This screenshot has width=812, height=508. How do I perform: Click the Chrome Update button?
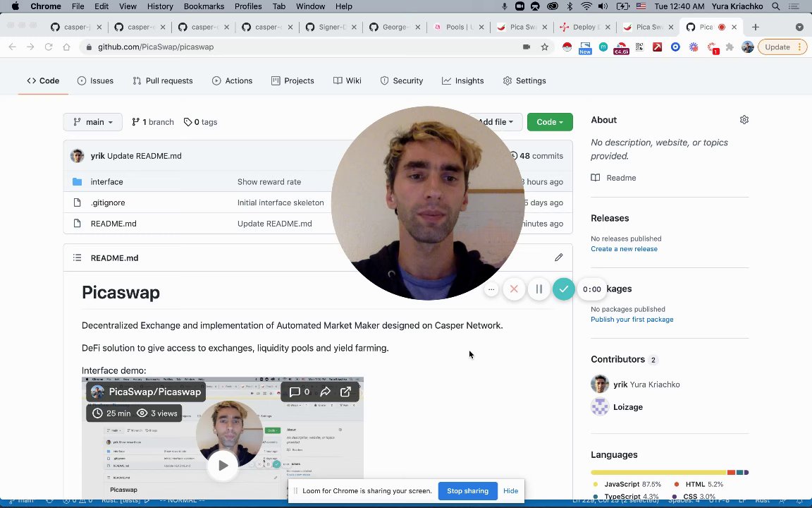(782, 47)
